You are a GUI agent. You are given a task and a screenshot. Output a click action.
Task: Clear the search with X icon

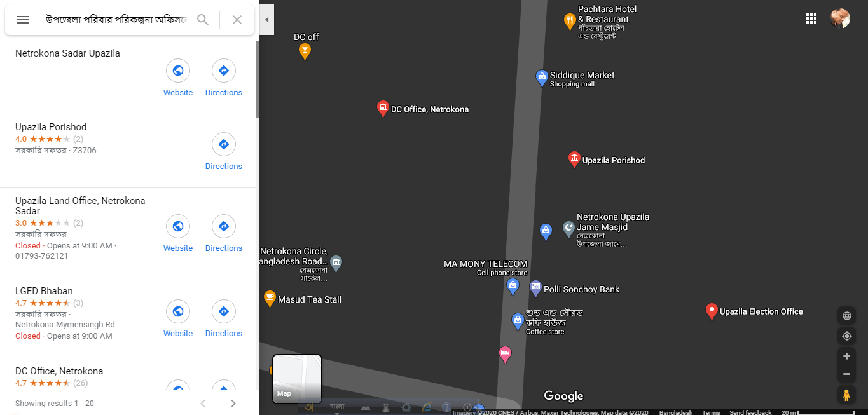(x=237, y=20)
